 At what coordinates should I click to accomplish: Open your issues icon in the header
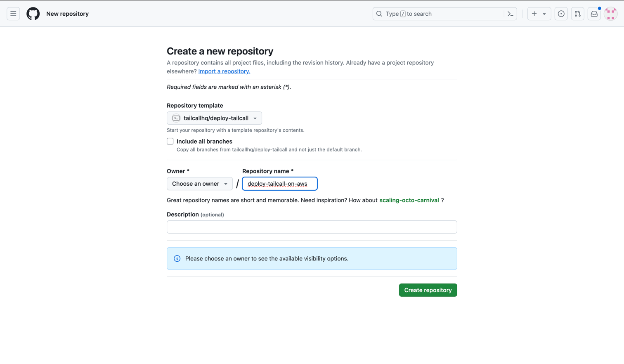[561, 14]
